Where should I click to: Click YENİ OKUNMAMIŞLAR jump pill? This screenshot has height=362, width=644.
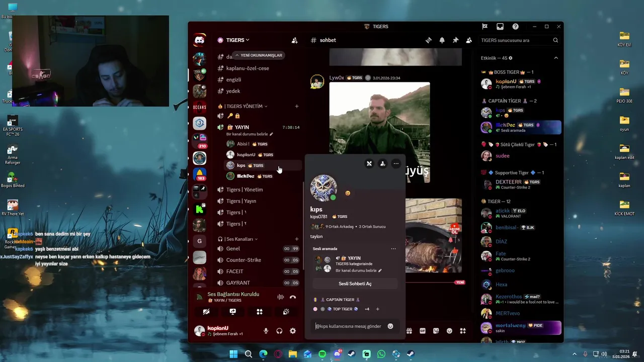click(x=259, y=55)
